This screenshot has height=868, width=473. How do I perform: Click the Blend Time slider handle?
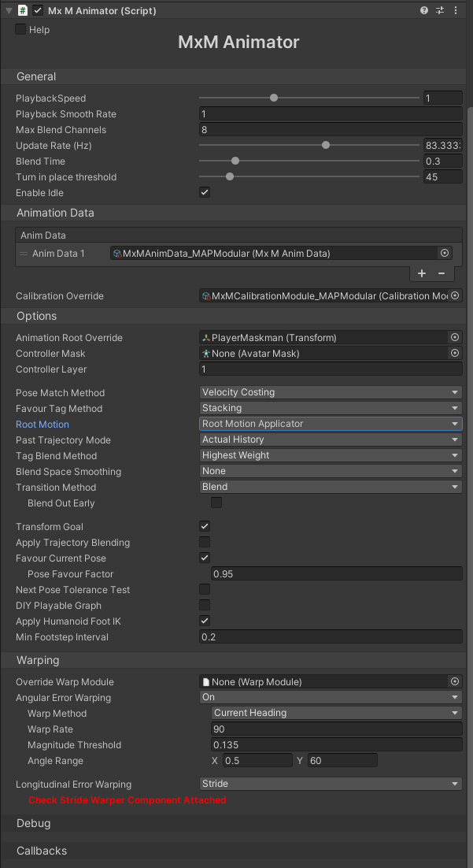[235, 161]
